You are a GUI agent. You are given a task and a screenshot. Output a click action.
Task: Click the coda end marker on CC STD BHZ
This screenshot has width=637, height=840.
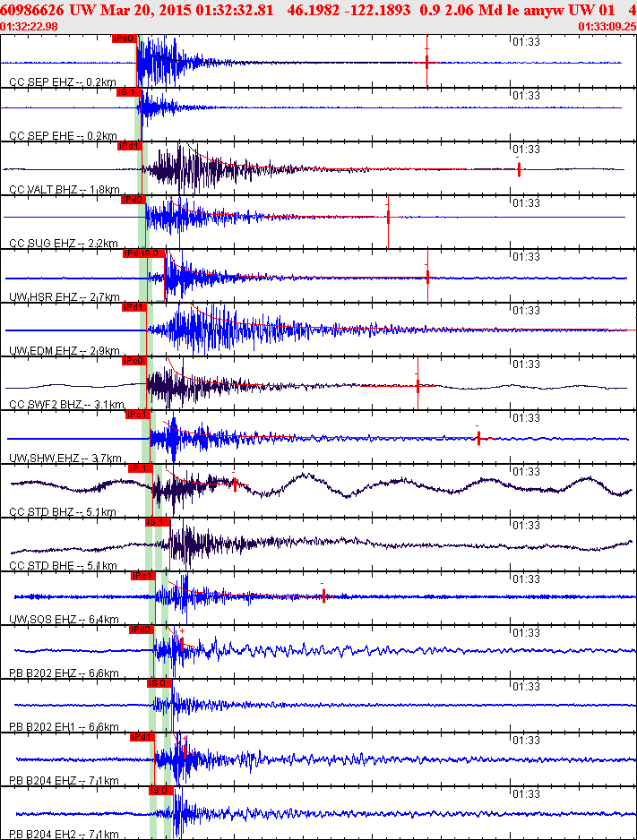(x=235, y=484)
